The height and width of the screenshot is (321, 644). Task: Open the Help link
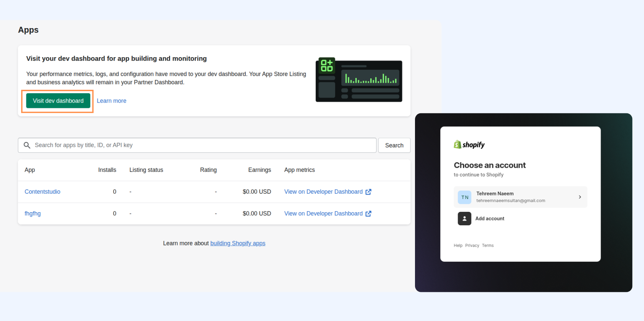click(458, 245)
